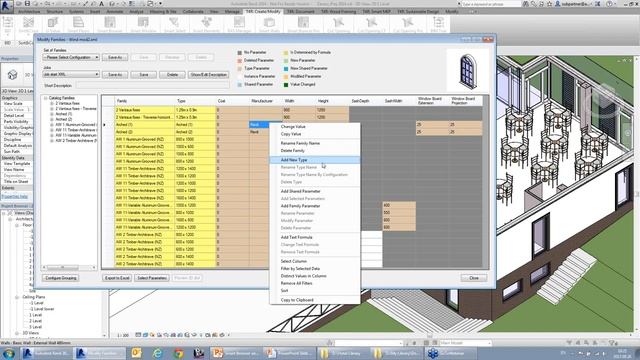This screenshot has height=360, width=640.
Task: Select the Arched (2) family cell
Action: 144,132
